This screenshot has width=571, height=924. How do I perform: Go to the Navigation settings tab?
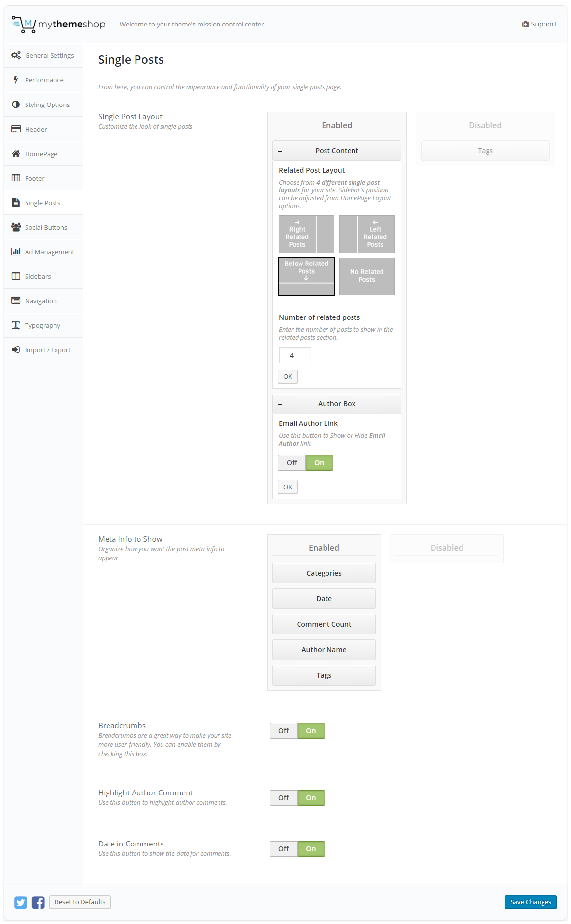click(41, 301)
